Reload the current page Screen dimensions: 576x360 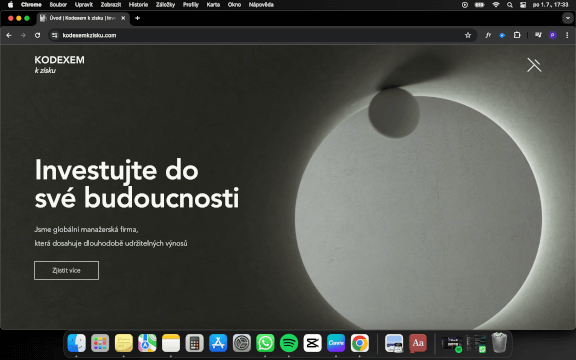(37, 35)
